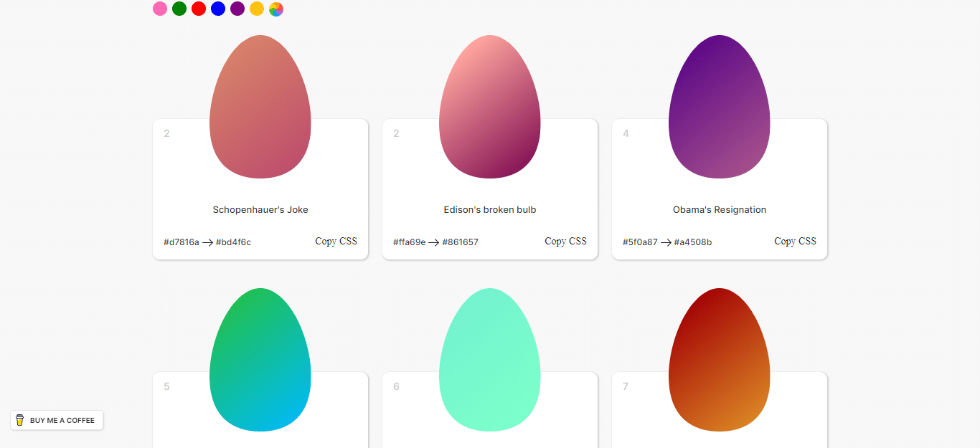Screen dimensions: 980x448
Task: Click the card number 5
Action: (x=167, y=386)
